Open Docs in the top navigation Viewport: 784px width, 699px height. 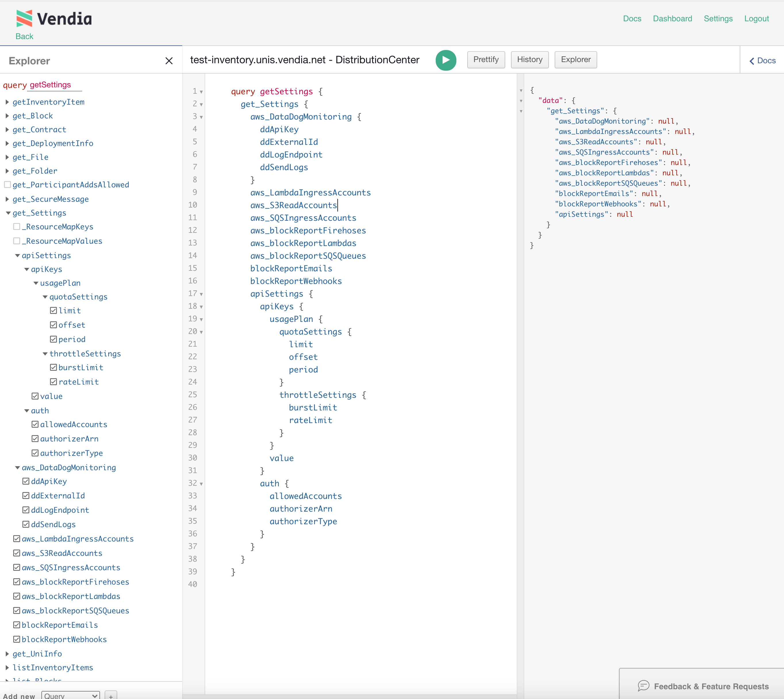632,18
